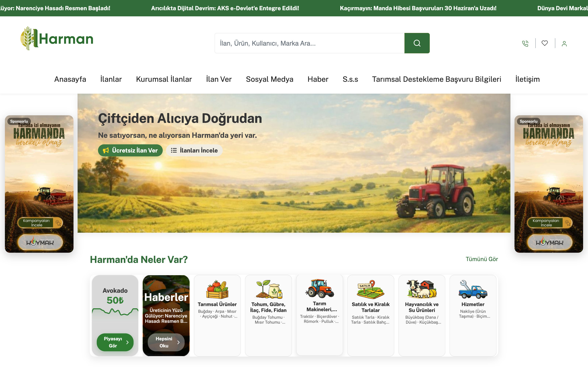This screenshot has height=368, width=588.
Task: Click the arrow on Piyasayı Gör button
Action: (127, 342)
